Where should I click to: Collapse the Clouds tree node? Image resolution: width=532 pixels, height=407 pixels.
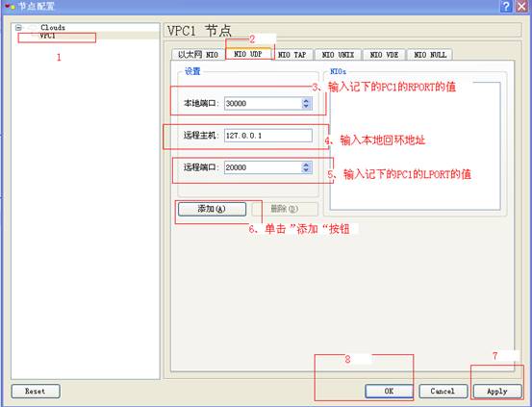(18, 28)
